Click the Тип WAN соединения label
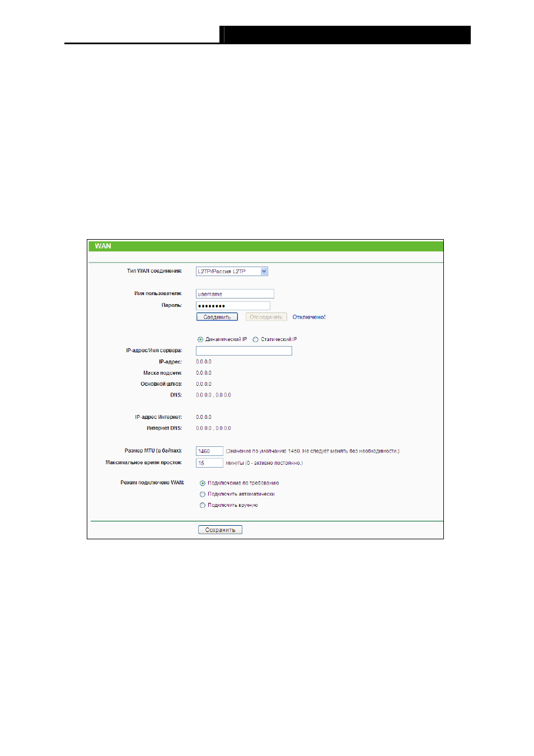534x756 pixels. click(154, 271)
